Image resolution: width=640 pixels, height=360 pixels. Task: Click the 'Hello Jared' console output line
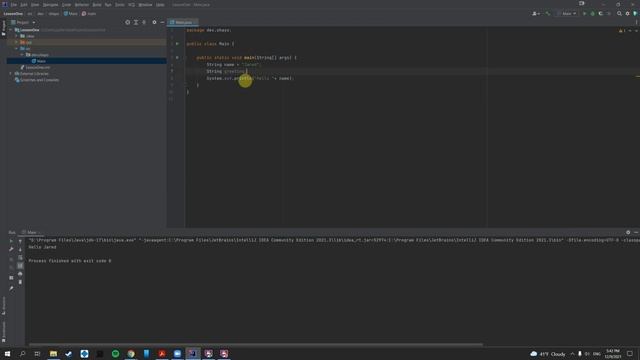42,247
